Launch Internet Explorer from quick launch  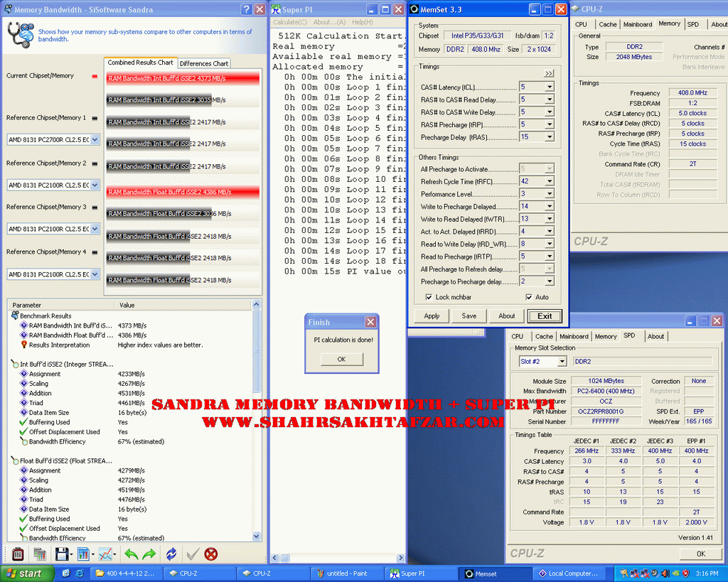tap(80, 573)
